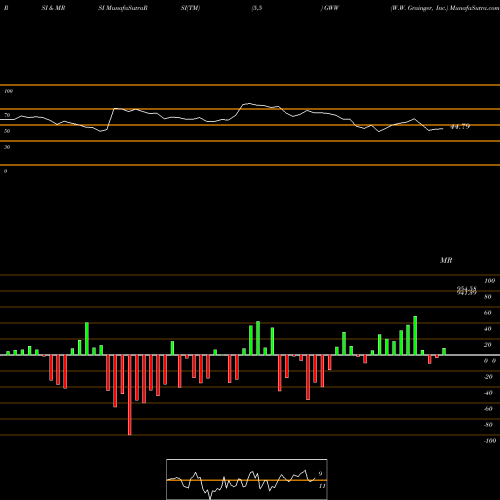Image resolution: width=500 pixels, height=500 pixels.
Task: Click the RSI axis label 0
Action: point(5,171)
